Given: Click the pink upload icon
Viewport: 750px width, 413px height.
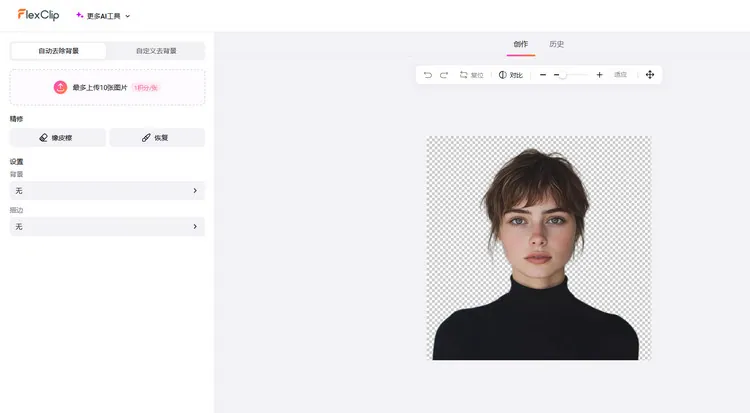Looking at the screenshot, I should click(60, 87).
